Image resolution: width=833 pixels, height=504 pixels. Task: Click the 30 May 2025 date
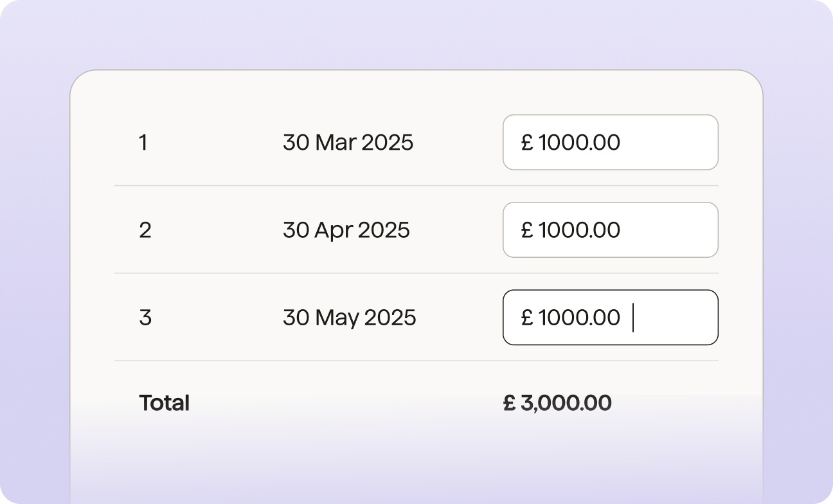tap(350, 317)
